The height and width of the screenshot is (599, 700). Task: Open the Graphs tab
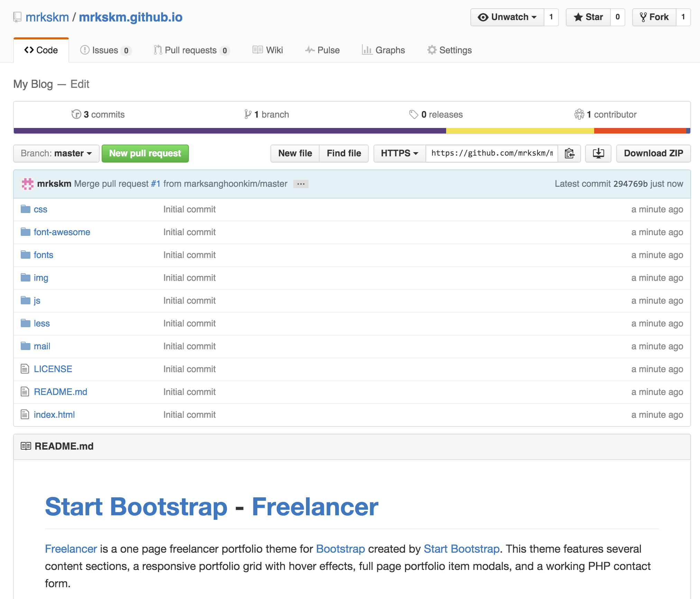[x=383, y=50]
